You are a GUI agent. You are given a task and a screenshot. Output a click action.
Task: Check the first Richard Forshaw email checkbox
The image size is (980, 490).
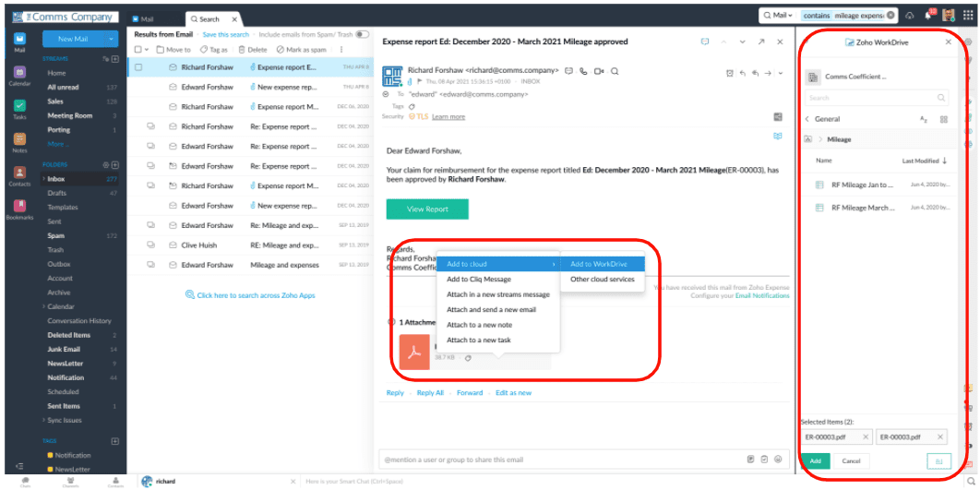click(x=138, y=66)
